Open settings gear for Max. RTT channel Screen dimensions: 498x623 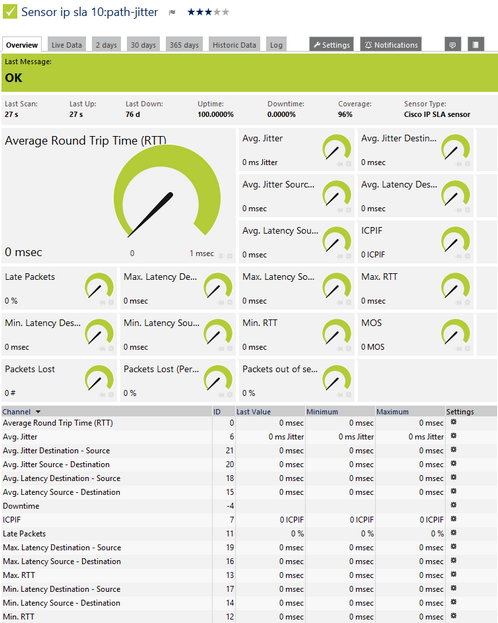click(x=453, y=575)
